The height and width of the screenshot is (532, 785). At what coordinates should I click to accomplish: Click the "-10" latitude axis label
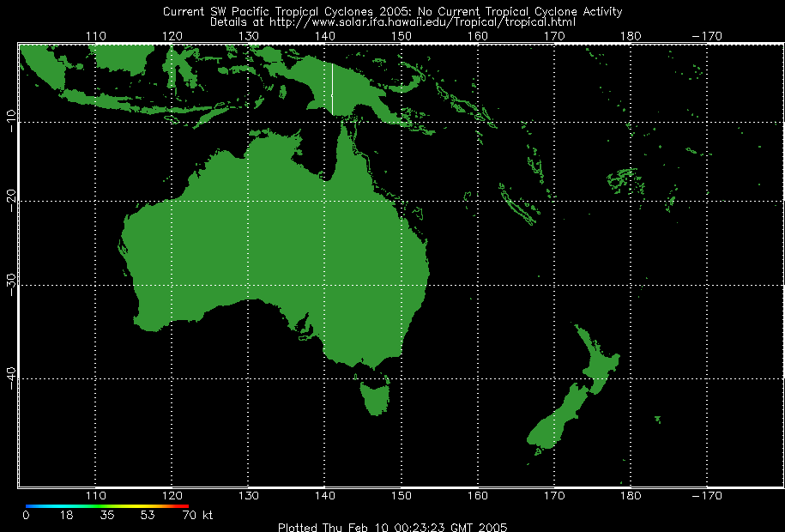coord(11,121)
